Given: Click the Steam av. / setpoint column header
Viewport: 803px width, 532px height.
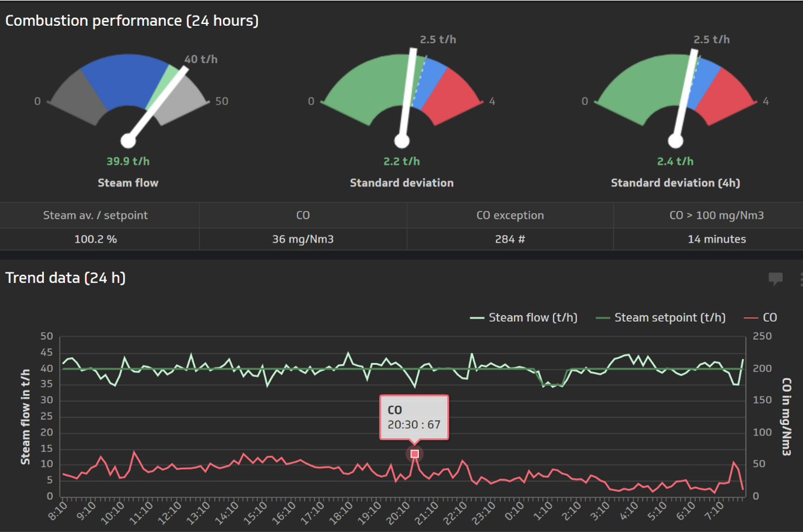Looking at the screenshot, I should coord(96,215).
